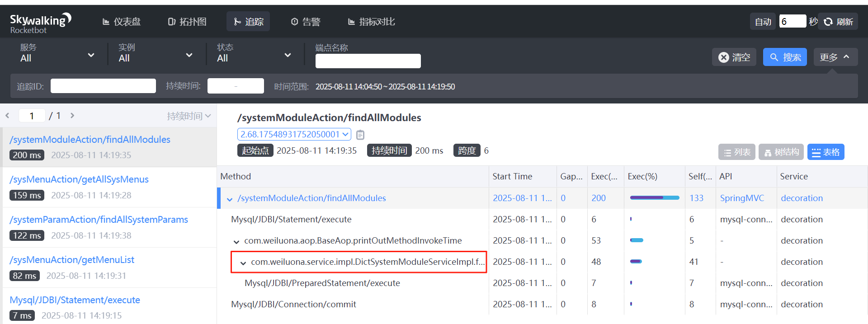Image resolution: width=868 pixels, height=324 pixels.
Task: Open the 服务 service dropdown
Action: coord(57,53)
